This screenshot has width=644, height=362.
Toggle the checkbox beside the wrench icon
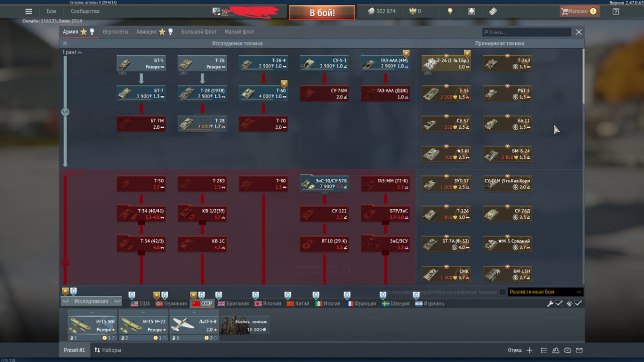pyautogui.click(x=559, y=304)
